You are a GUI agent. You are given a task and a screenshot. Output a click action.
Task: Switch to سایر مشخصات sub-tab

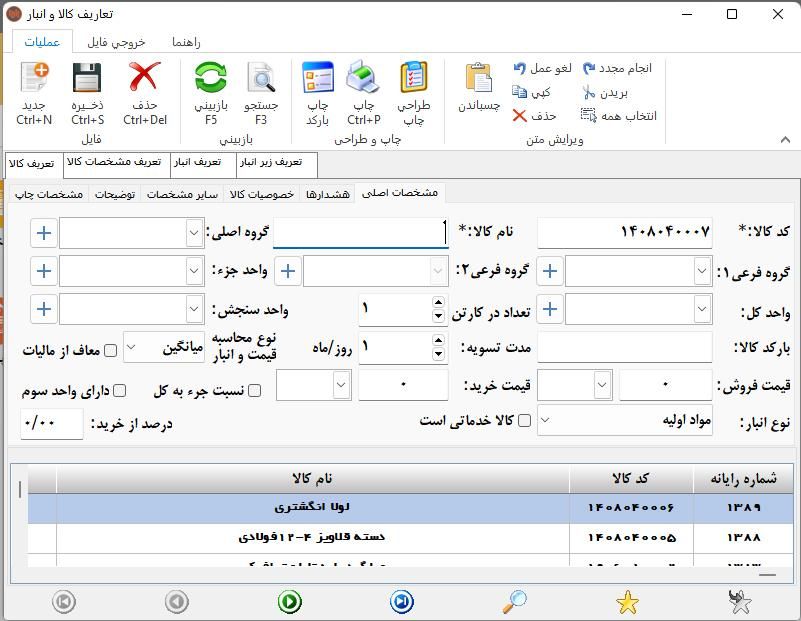[182, 194]
